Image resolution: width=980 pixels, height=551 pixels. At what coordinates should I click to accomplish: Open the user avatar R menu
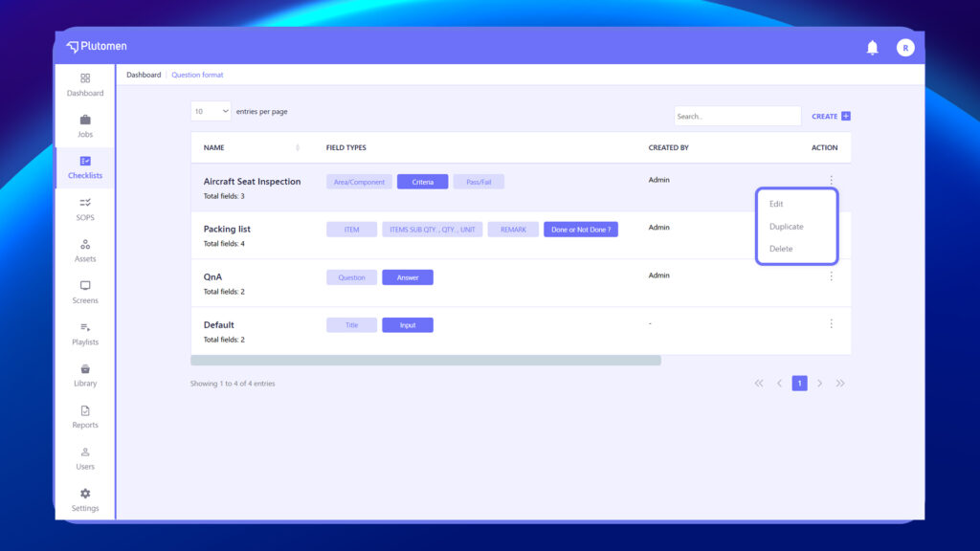click(x=905, y=48)
